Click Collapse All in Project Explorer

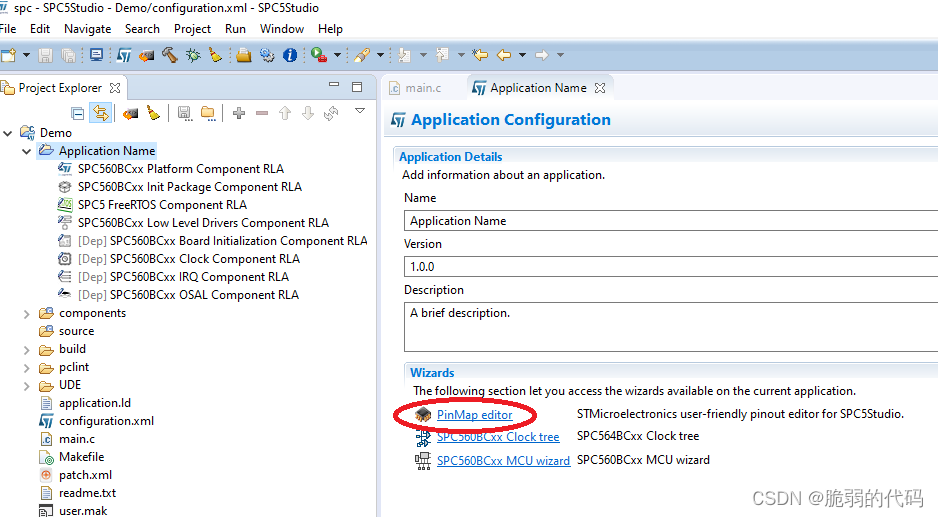78,113
